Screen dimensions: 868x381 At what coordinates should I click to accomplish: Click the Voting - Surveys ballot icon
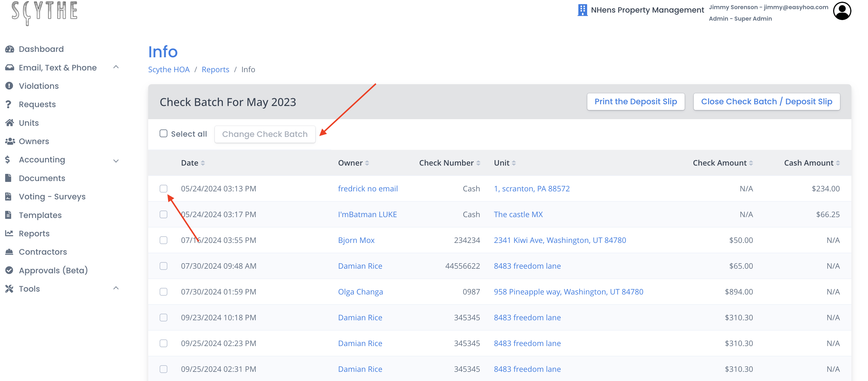coord(8,197)
